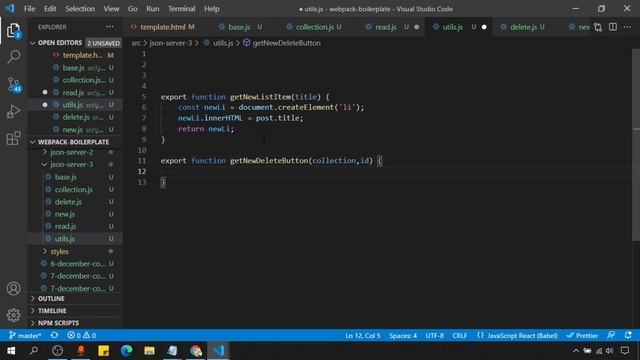The height and width of the screenshot is (360, 640).
Task: Open File Explorer from taskbar
Action: click(x=149, y=351)
